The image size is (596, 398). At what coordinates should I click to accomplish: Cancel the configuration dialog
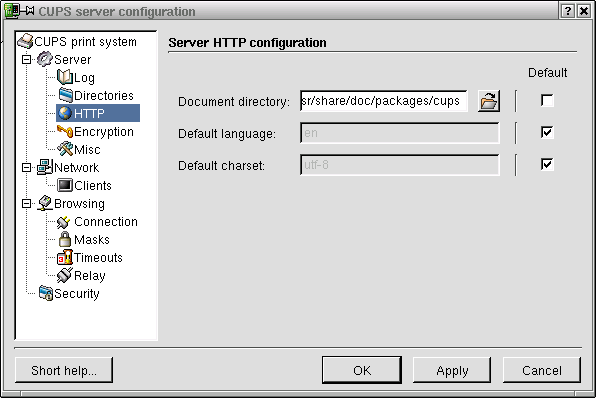(x=542, y=370)
